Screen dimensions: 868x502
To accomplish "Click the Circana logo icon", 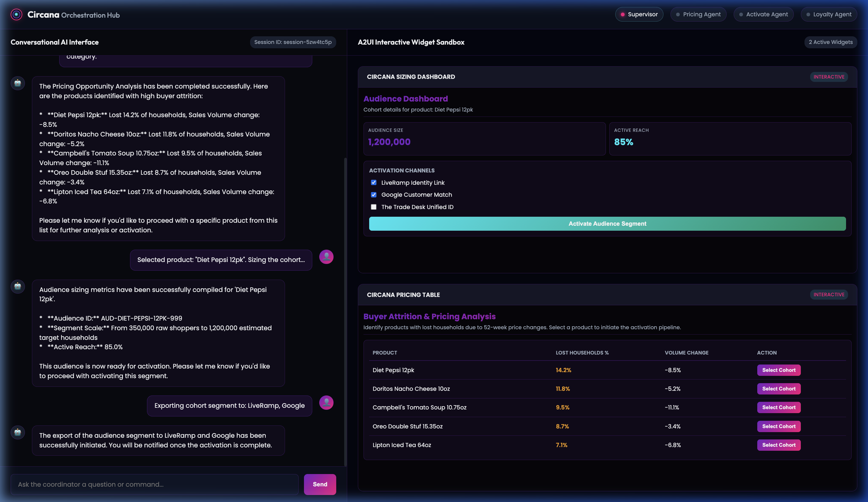I will (x=16, y=15).
